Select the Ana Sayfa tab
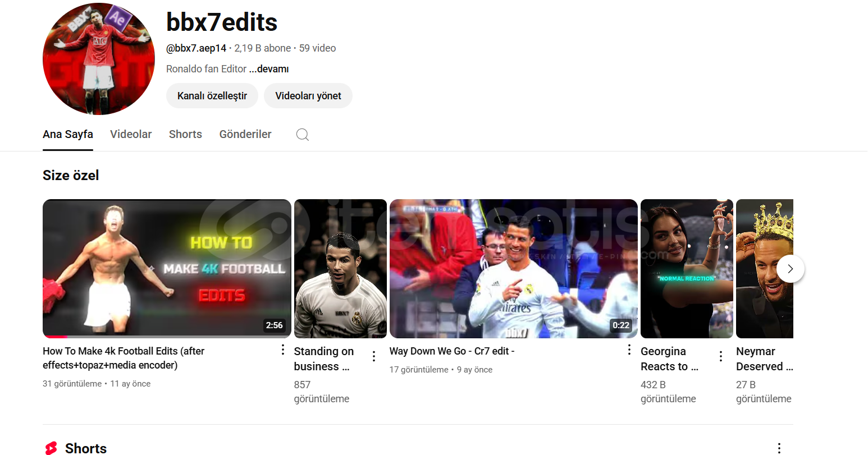 click(68, 134)
